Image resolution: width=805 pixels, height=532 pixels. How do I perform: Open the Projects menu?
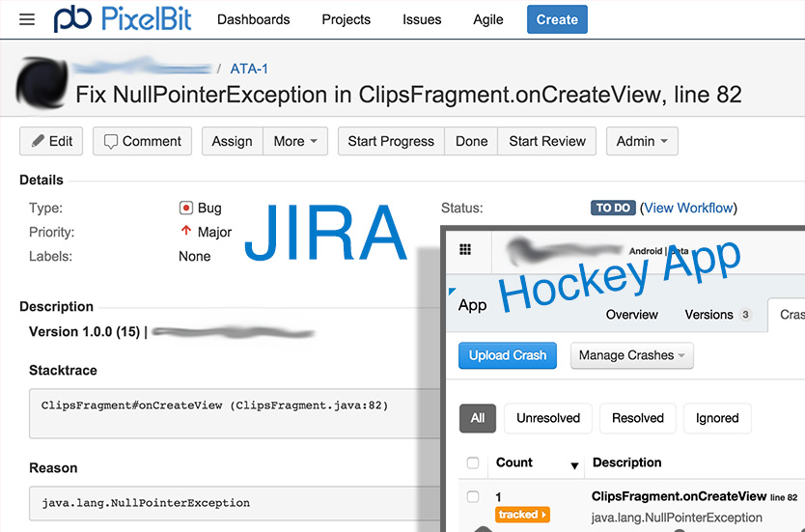pos(346,19)
